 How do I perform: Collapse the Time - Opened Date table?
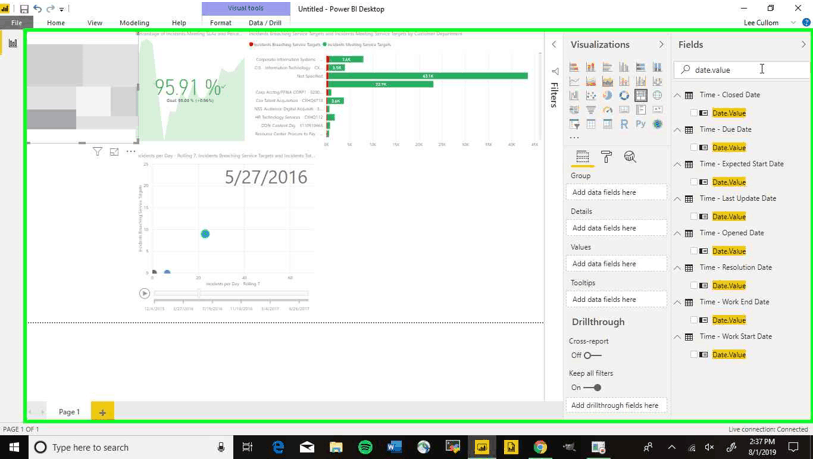pos(677,233)
